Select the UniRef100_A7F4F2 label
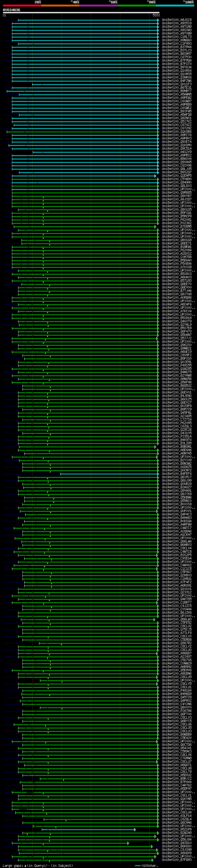Viewport: 197px width, 868px height. pyautogui.click(x=177, y=582)
